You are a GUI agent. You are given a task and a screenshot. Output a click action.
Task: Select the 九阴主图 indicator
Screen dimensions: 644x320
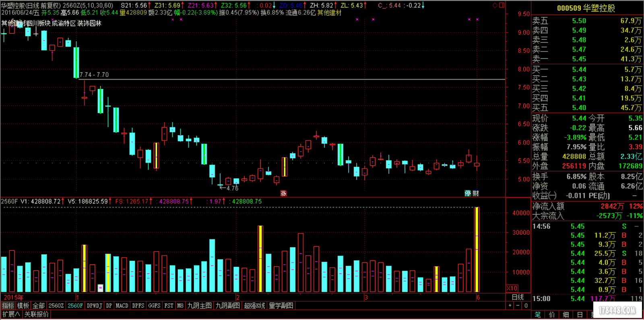200,306
